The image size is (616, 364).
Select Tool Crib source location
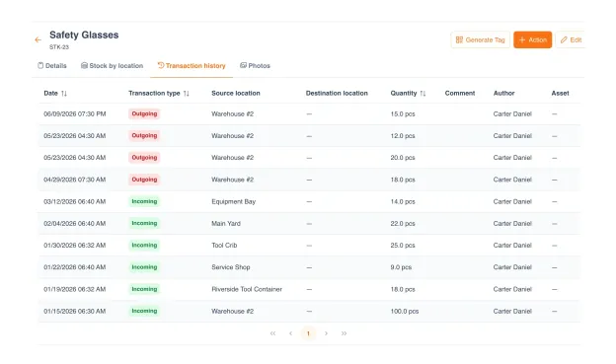click(x=224, y=246)
